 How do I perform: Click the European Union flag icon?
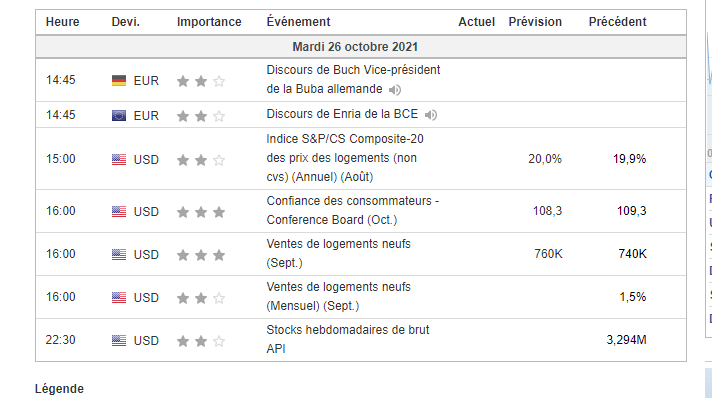pyautogui.click(x=119, y=116)
